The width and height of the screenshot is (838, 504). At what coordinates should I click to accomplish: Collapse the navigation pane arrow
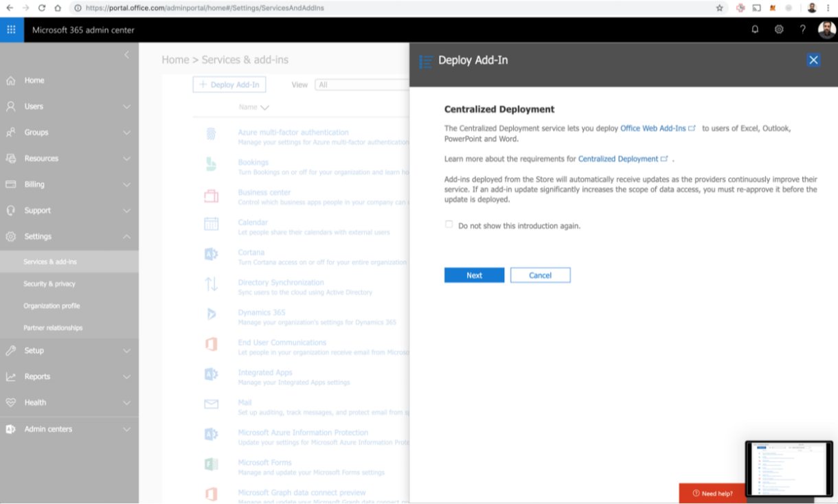(126, 54)
